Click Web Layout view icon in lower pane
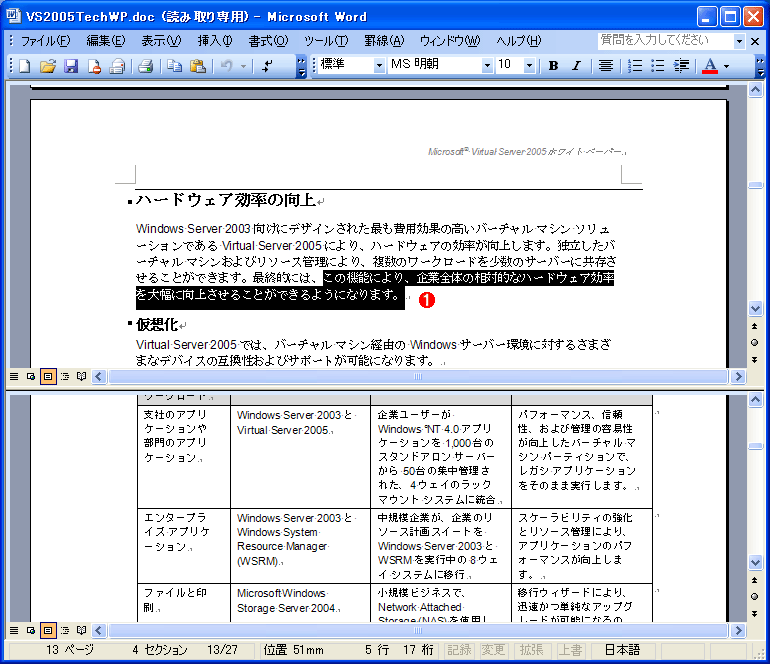 (x=30, y=630)
